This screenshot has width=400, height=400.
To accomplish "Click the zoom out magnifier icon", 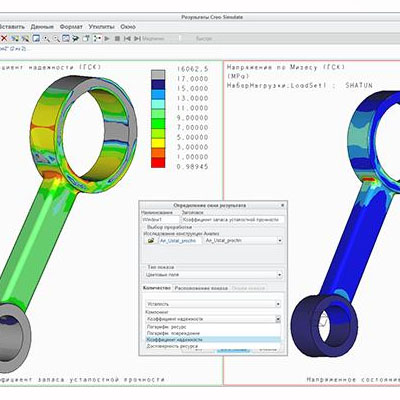I will 56,39.
